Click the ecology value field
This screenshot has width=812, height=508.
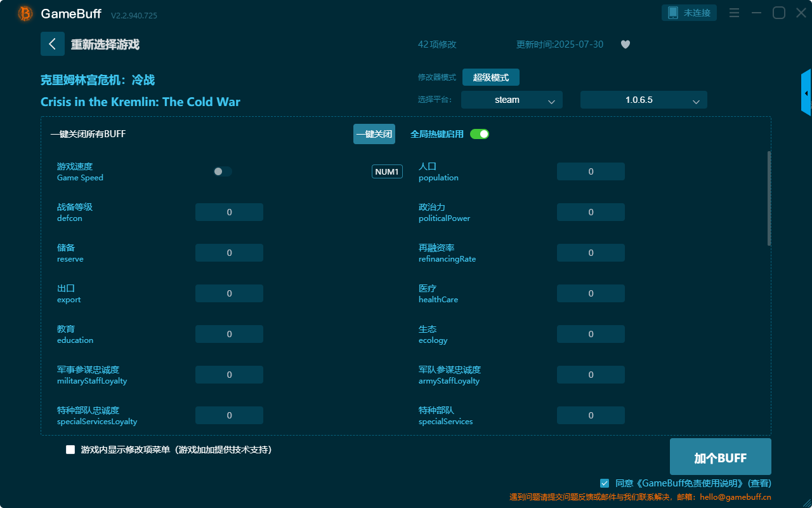[591, 334]
